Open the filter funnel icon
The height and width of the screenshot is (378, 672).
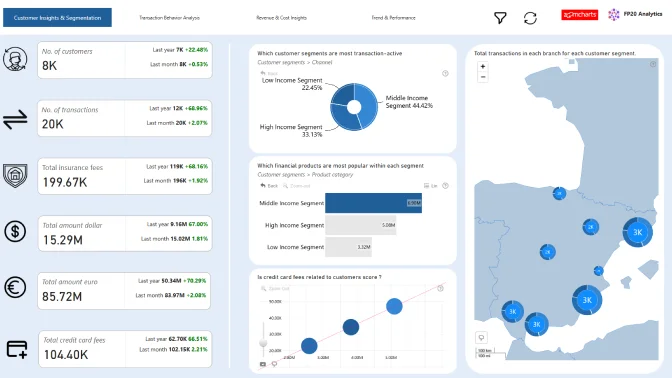(500, 18)
